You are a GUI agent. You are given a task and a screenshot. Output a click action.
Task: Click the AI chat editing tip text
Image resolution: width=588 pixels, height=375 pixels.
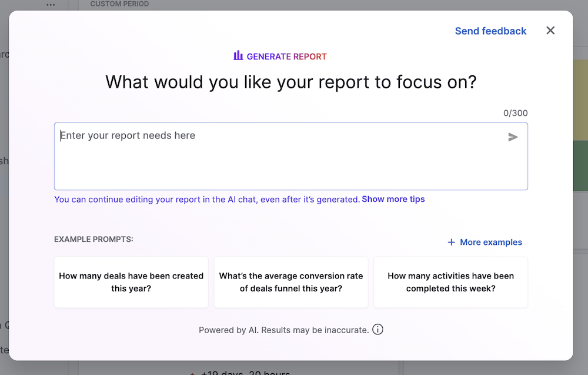click(207, 200)
